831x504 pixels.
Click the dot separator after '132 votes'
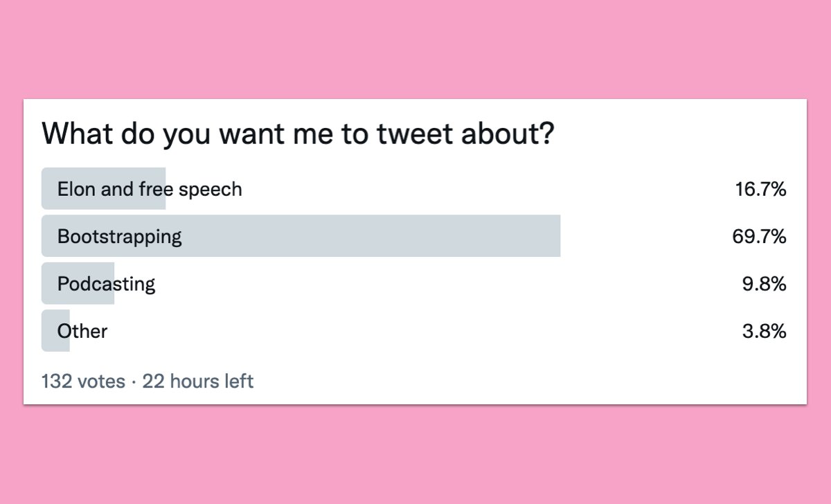point(134,381)
